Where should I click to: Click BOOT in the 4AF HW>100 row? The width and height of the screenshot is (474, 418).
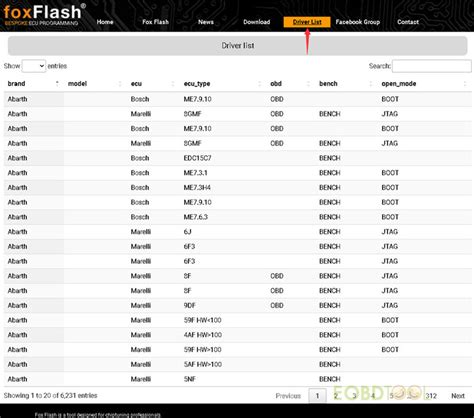pyautogui.click(x=390, y=335)
